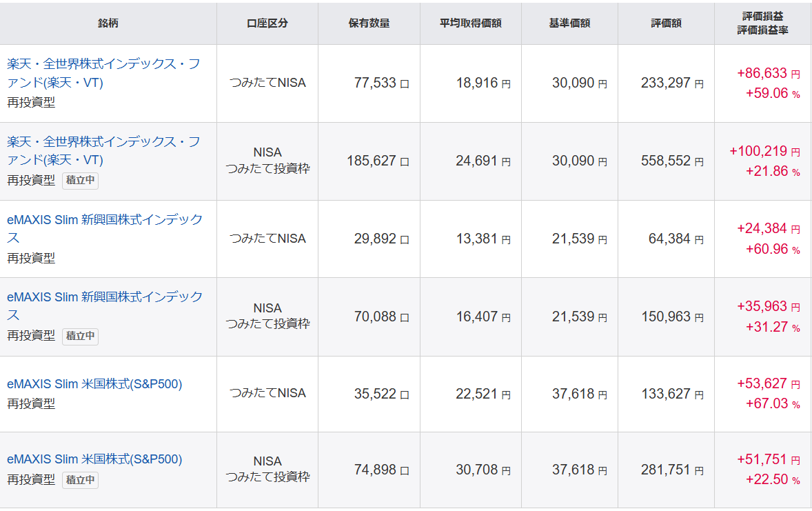Open eMAXIS Slim 新興国株式 link in つみたてNISA row

click(105, 220)
